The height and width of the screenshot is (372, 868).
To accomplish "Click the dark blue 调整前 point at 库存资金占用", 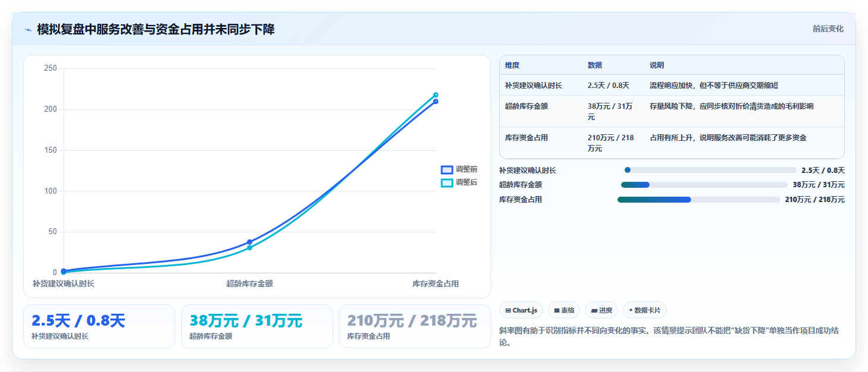I will point(436,102).
